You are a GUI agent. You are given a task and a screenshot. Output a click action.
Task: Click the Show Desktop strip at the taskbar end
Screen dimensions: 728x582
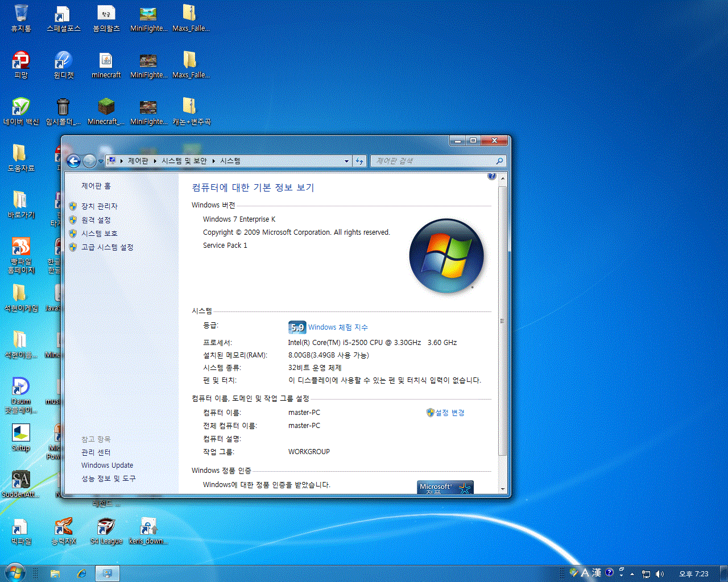click(723, 573)
